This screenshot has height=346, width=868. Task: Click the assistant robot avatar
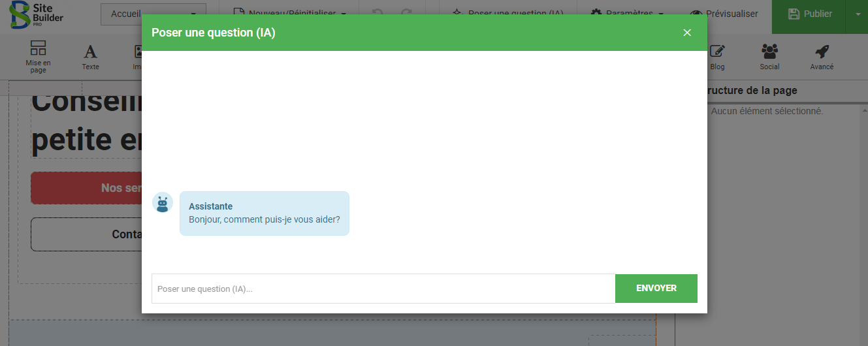pos(163,203)
